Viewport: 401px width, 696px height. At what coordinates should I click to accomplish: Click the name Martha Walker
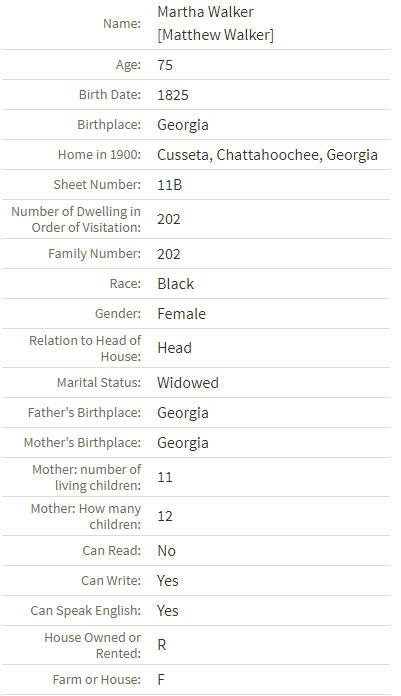pyautogui.click(x=205, y=12)
